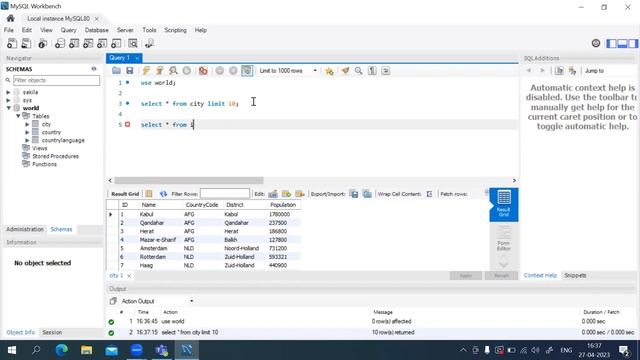Toggle the bottom output panel visibility

click(622, 43)
